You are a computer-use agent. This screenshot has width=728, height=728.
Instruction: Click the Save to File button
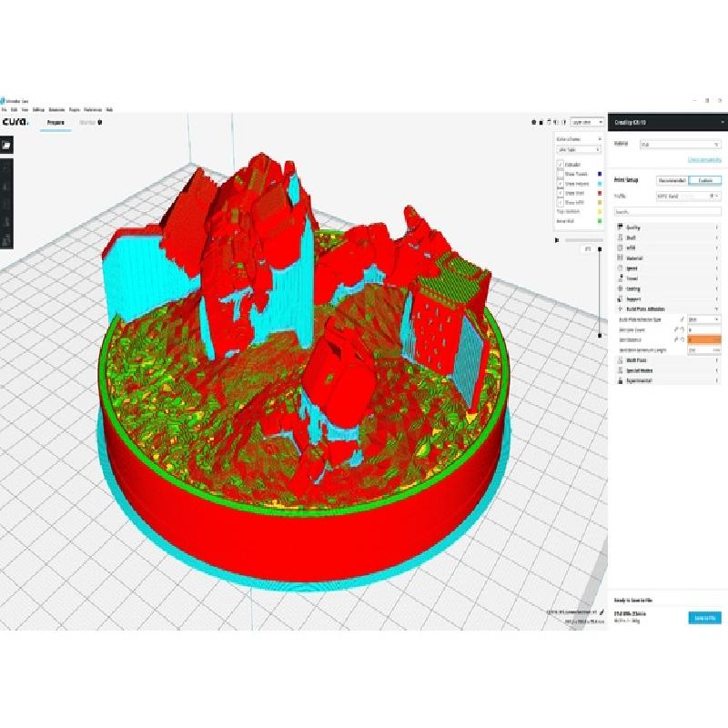[704, 618]
